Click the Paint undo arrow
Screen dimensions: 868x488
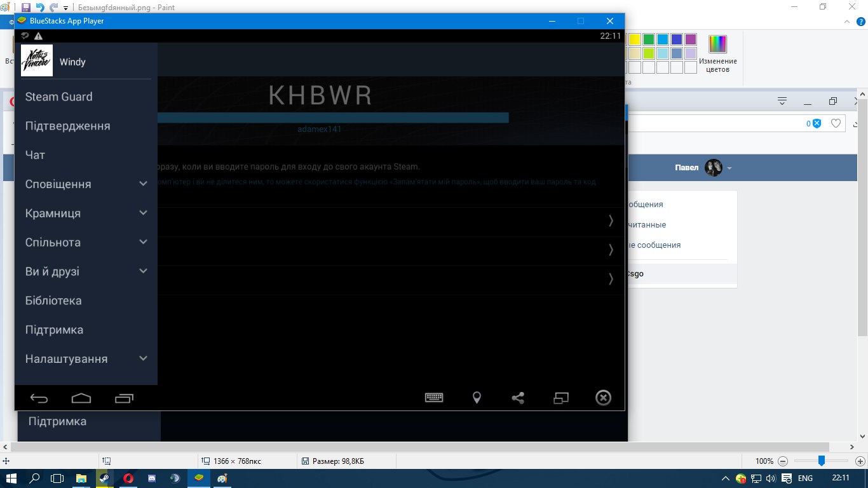click(40, 8)
